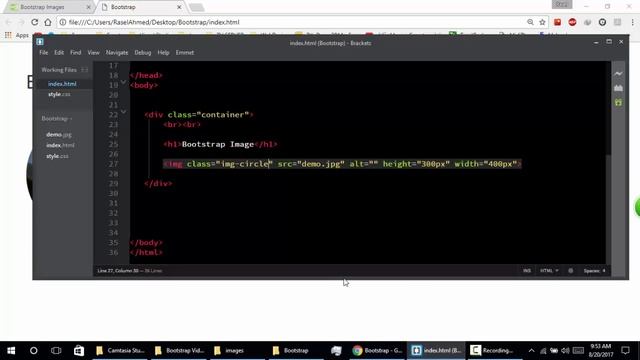Close the Bootstrap Images Chrome tab
This screenshot has width=640, height=360.
pos(89,7)
